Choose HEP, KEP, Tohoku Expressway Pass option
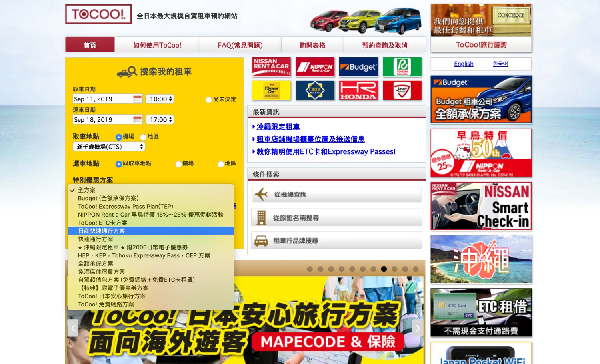The height and width of the screenshot is (364, 600). pos(151,255)
